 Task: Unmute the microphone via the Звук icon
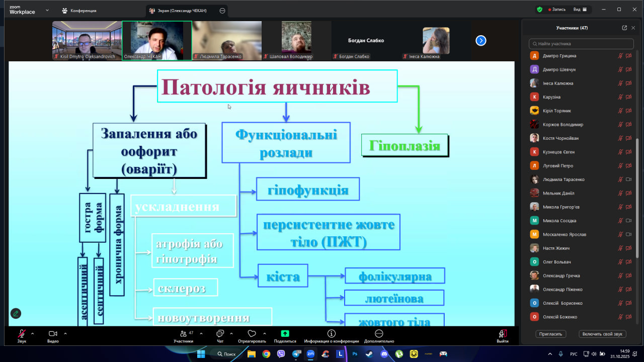tap(22, 334)
